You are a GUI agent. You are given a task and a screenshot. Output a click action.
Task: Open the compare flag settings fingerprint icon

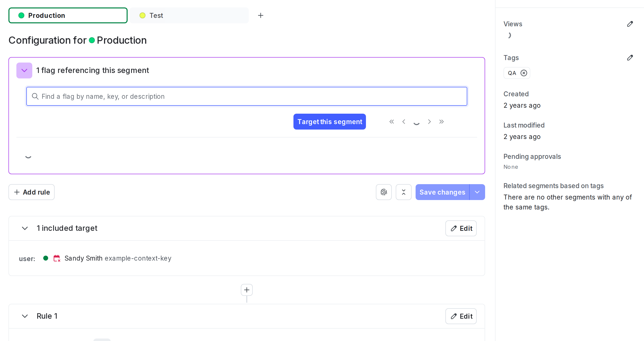[x=384, y=192]
